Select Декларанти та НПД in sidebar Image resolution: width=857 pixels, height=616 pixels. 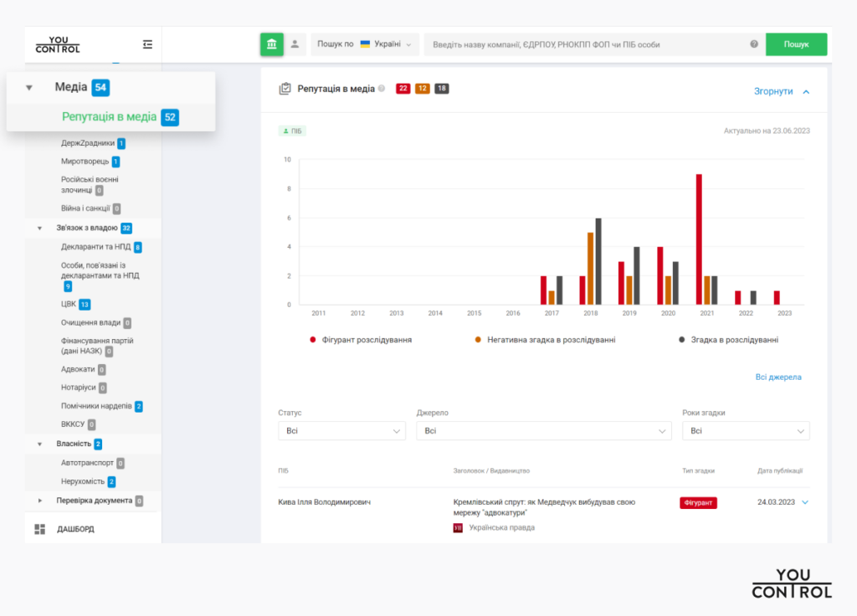click(x=95, y=247)
